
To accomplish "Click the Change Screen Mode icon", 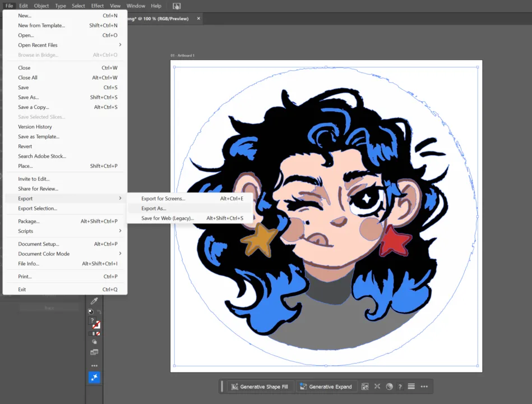I will 94,352.
